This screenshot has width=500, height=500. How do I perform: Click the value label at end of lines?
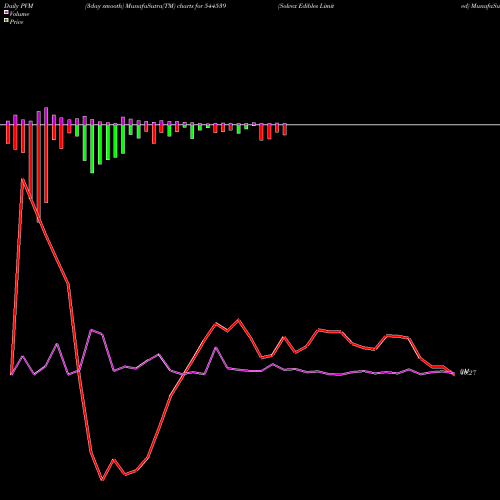click(468, 372)
